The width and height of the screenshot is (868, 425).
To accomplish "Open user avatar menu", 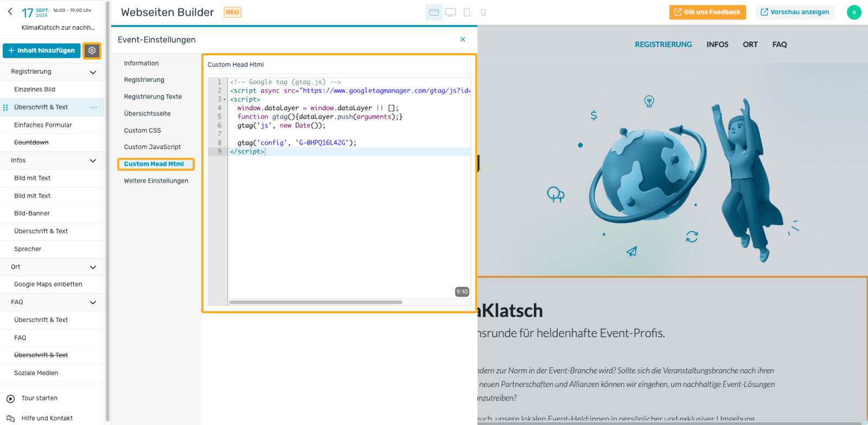I will (x=854, y=12).
